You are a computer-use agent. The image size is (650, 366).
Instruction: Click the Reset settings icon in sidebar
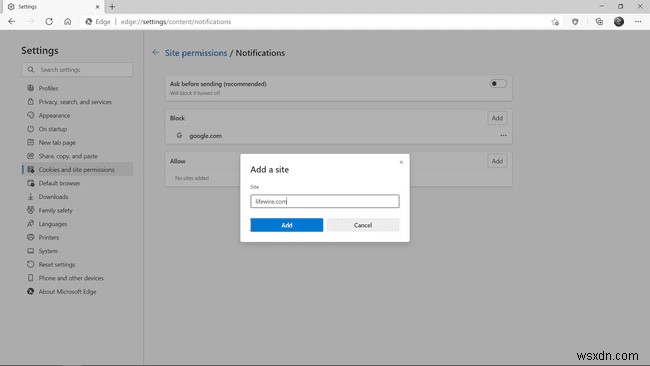pyautogui.click(x=30, y=264)
